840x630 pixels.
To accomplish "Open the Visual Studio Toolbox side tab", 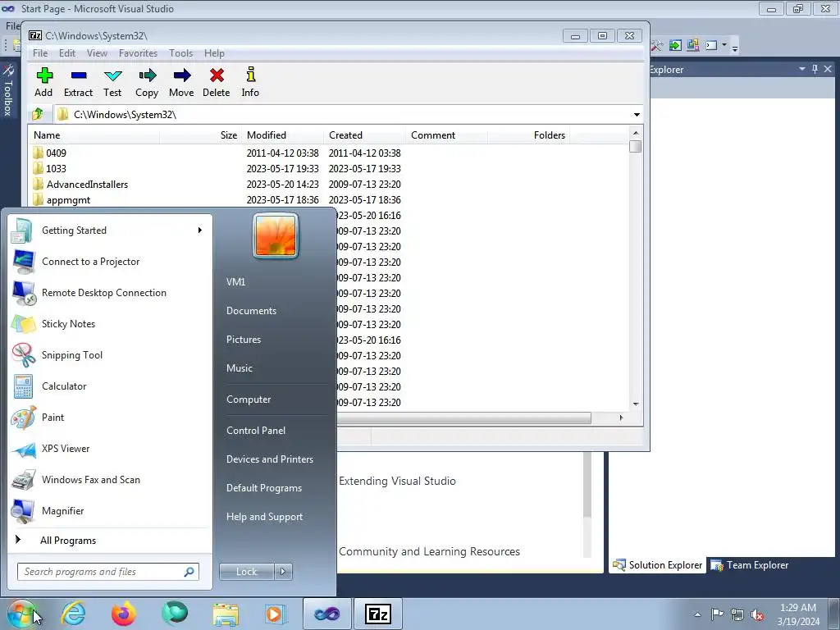I will (7, 89).
